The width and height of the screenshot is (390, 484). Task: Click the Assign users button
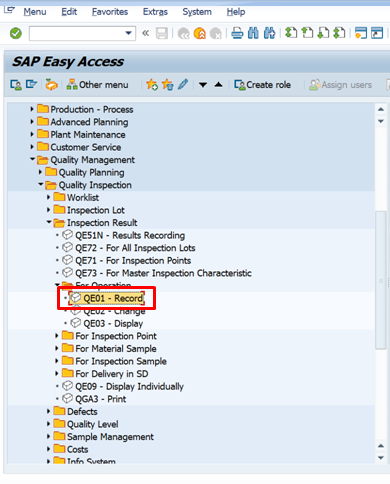coord(340,85)
